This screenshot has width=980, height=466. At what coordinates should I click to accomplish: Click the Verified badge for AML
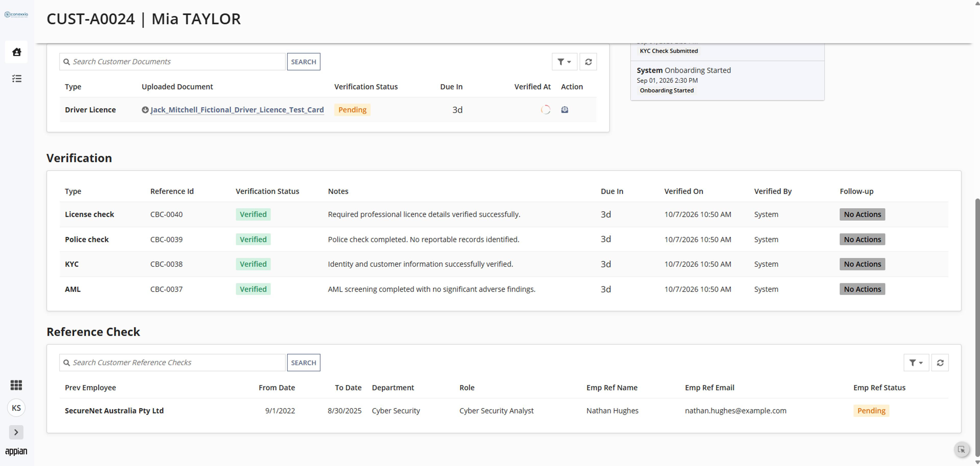(253, 289)
